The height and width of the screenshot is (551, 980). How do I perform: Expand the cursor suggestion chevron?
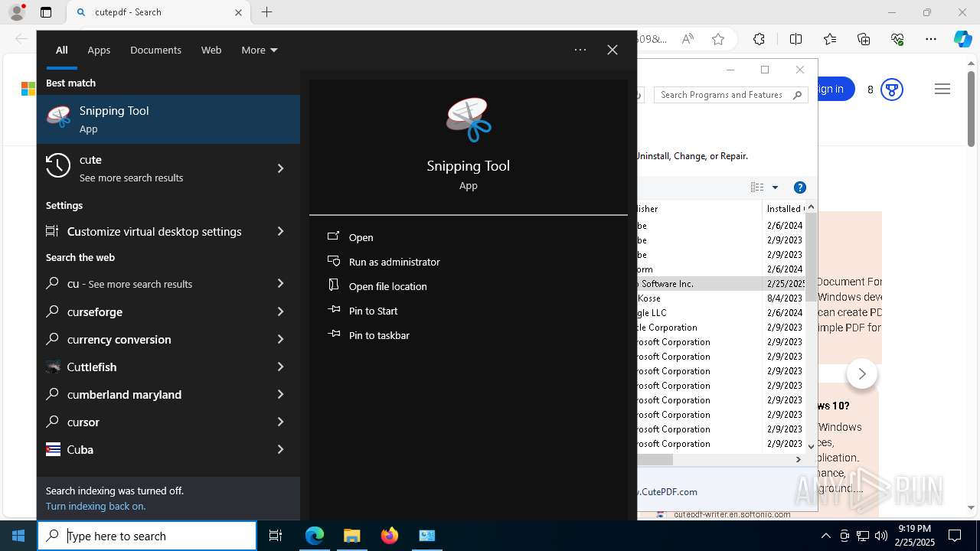click(280, 422)
